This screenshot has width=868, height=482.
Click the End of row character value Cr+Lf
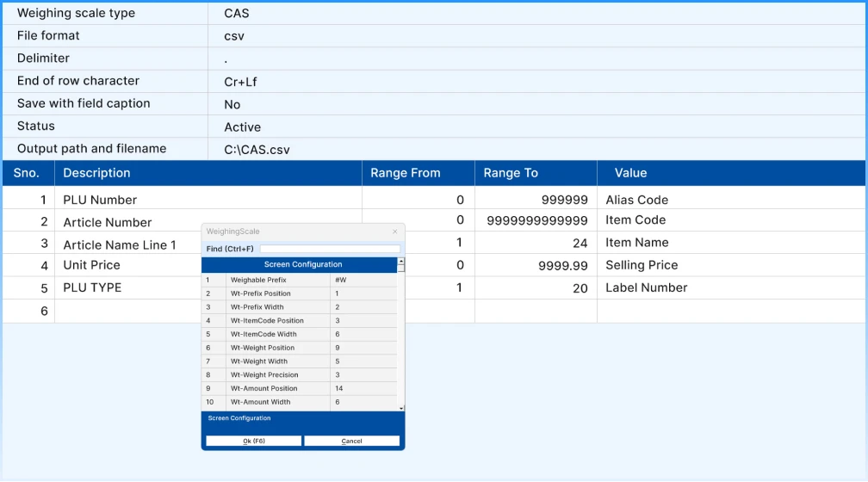(240, 82)
